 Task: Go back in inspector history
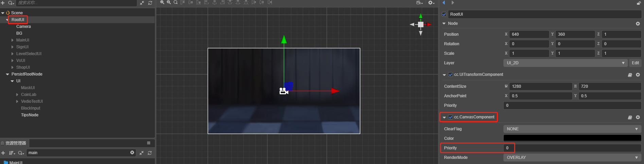click(x=444, y=3)
